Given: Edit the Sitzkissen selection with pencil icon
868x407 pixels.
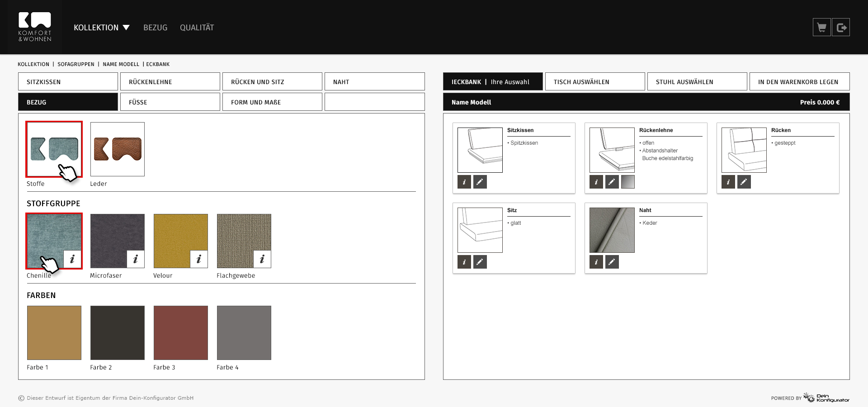Looking at the screenshot, I should click(480, 182).
